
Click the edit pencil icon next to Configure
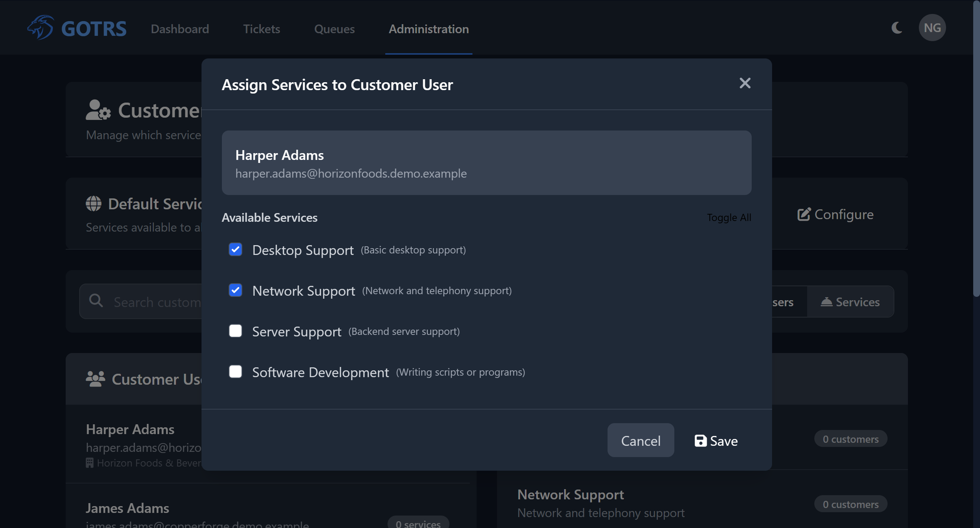804,214
